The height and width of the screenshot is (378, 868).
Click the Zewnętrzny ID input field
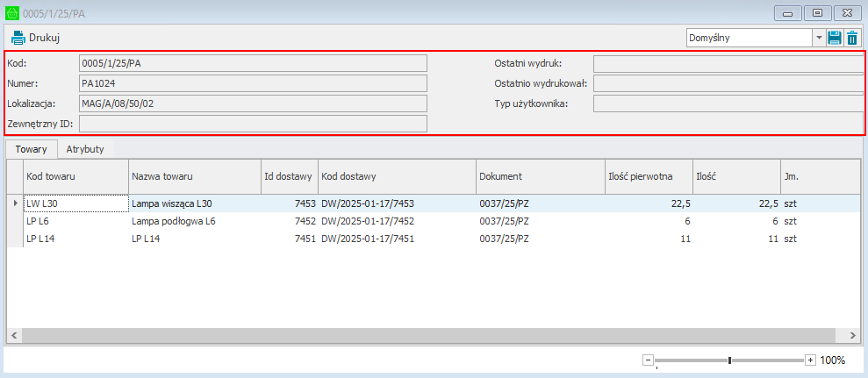click(253, 124)
